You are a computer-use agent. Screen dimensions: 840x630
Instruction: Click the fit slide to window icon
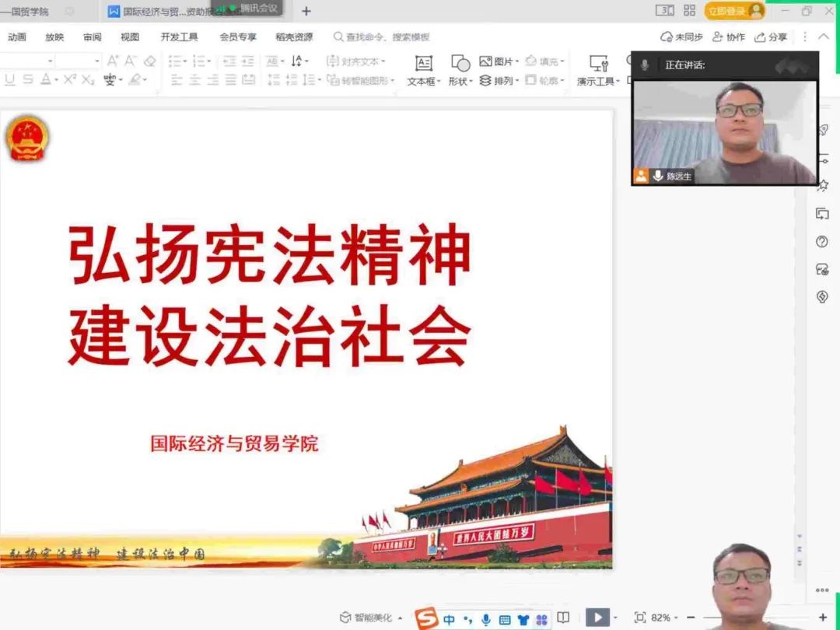[x=640, y=618]
